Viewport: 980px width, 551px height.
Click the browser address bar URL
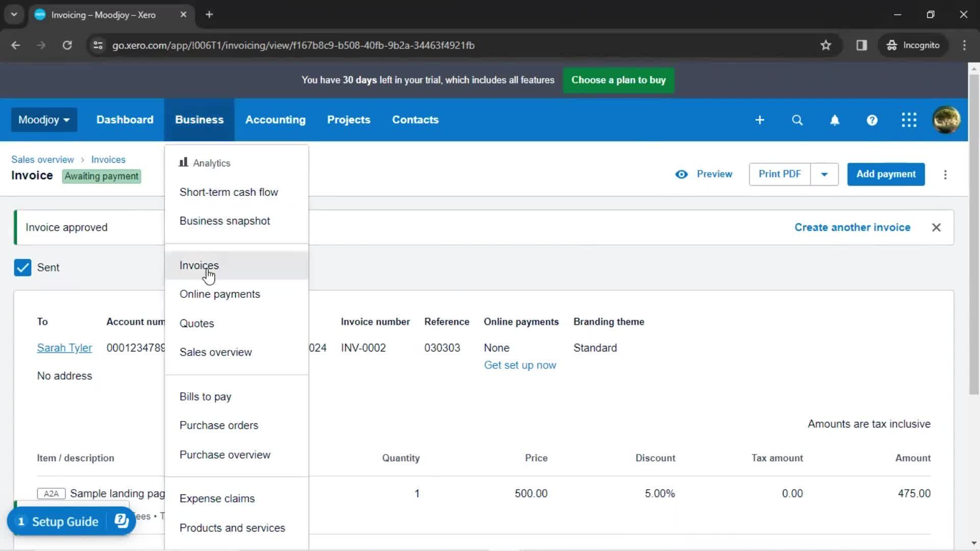point(293,45)
